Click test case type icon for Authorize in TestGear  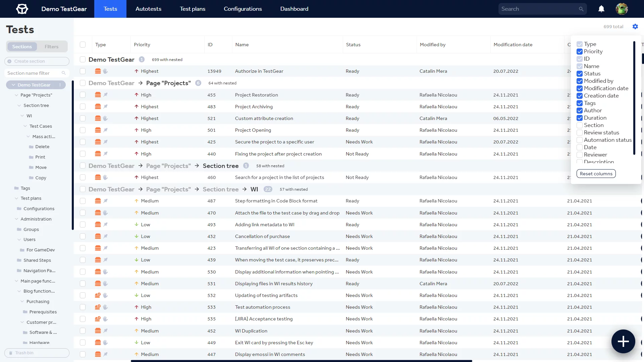98,71
